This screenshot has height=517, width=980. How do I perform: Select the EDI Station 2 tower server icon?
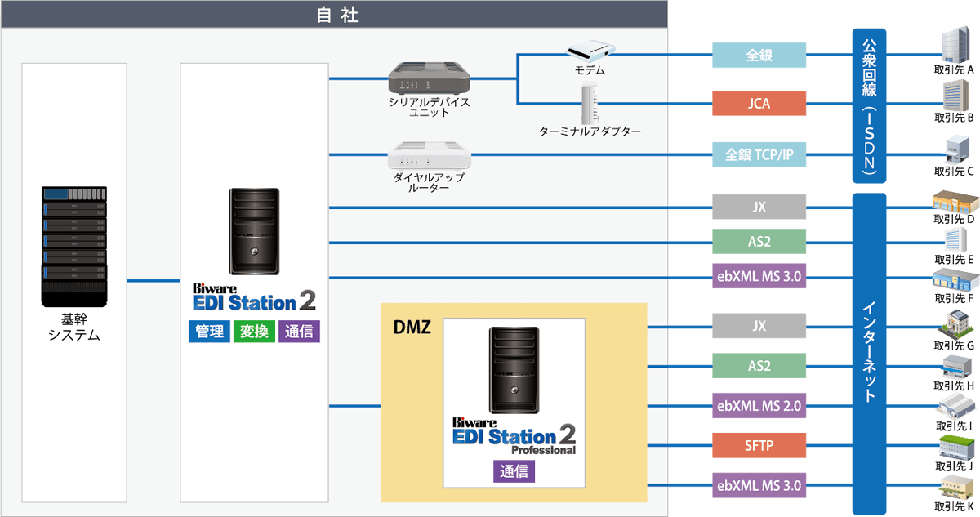(254, 231)
